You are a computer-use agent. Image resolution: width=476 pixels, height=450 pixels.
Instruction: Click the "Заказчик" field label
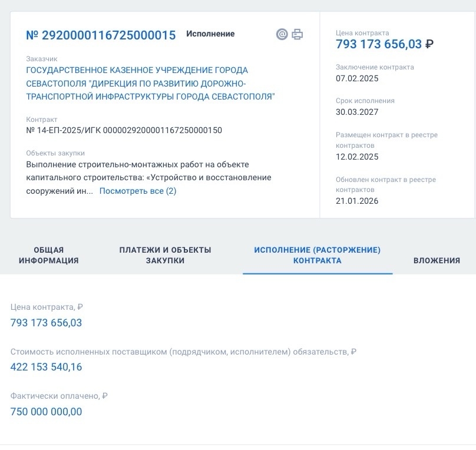42,58
